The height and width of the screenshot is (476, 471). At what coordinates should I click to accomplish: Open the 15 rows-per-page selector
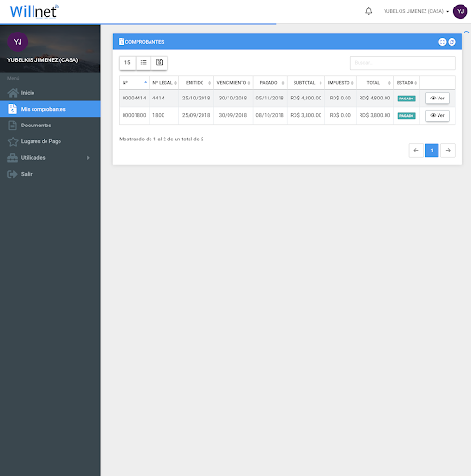[x=127, y=63]
